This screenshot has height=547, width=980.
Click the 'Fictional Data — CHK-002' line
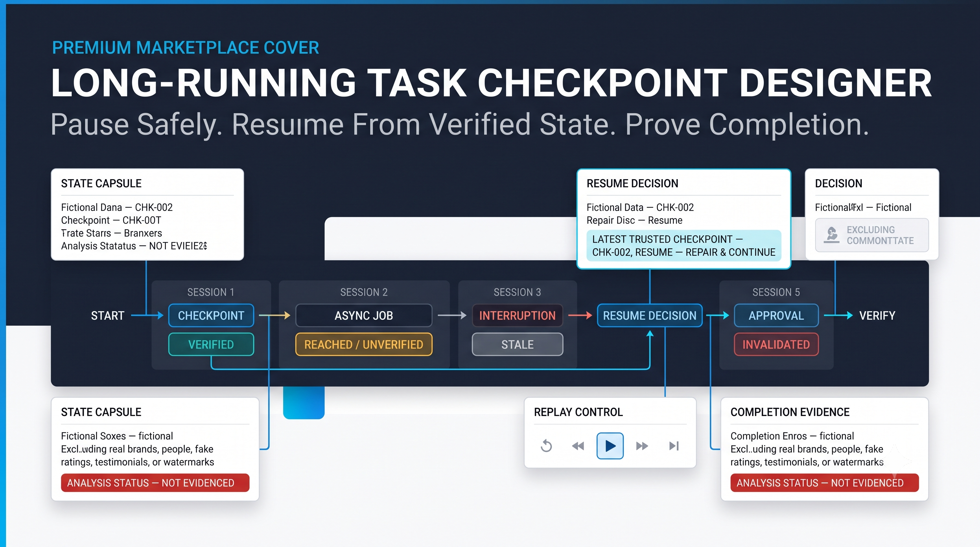point(640,207)
